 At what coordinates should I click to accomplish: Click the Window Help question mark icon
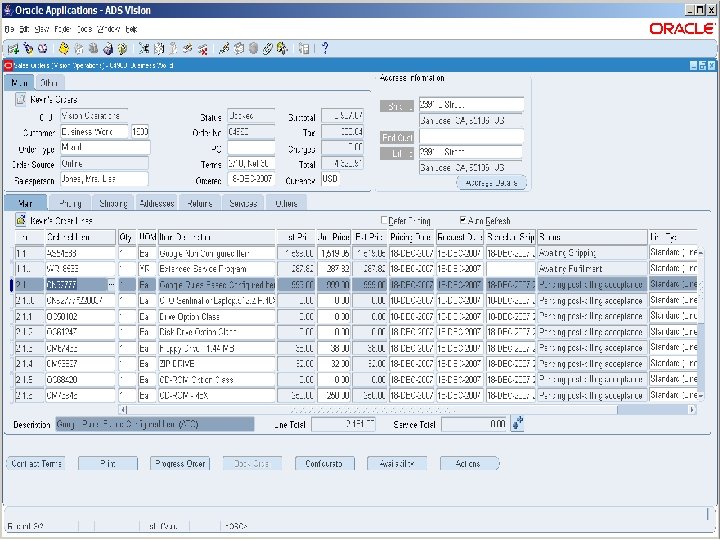[325, 48]
